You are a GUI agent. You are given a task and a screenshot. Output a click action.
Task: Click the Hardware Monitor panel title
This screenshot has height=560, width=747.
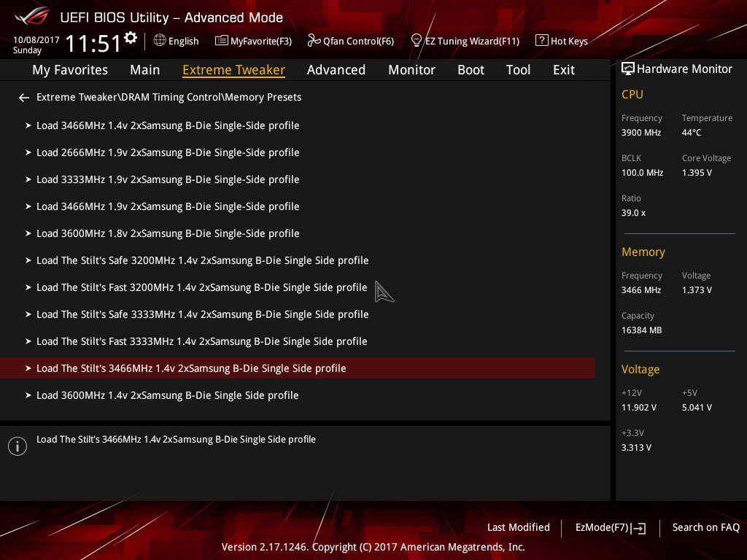tap(684, 69)
